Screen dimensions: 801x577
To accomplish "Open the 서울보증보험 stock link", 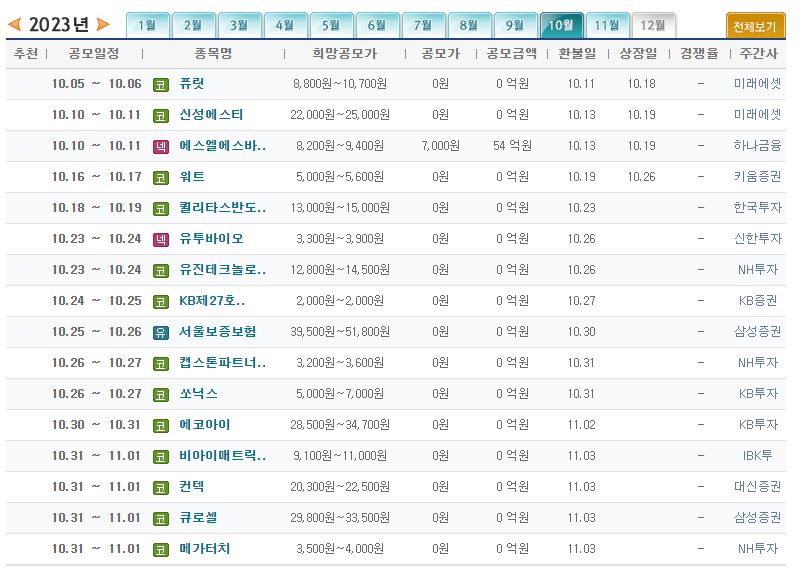I will [218, 331].
